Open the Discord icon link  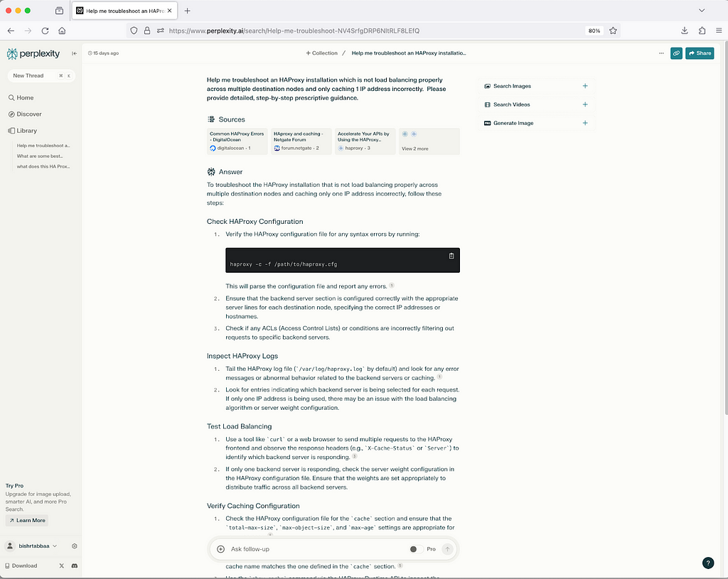click(x=74, y=566)
